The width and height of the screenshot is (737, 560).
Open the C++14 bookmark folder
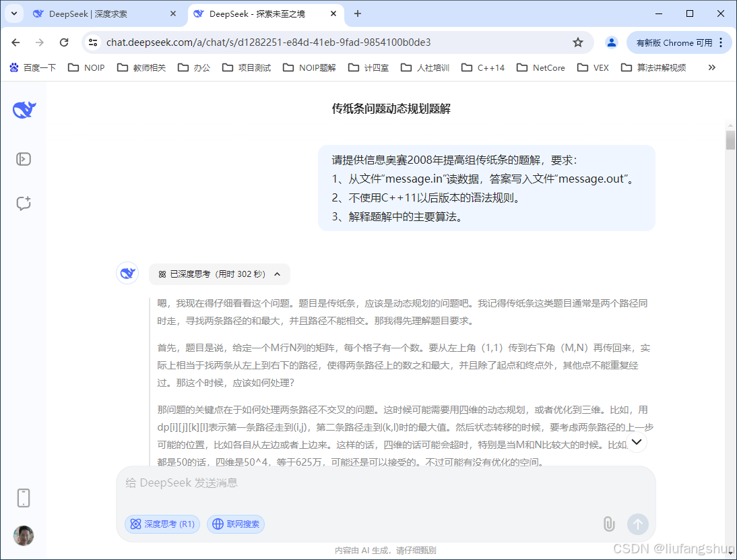pos(483,67)
